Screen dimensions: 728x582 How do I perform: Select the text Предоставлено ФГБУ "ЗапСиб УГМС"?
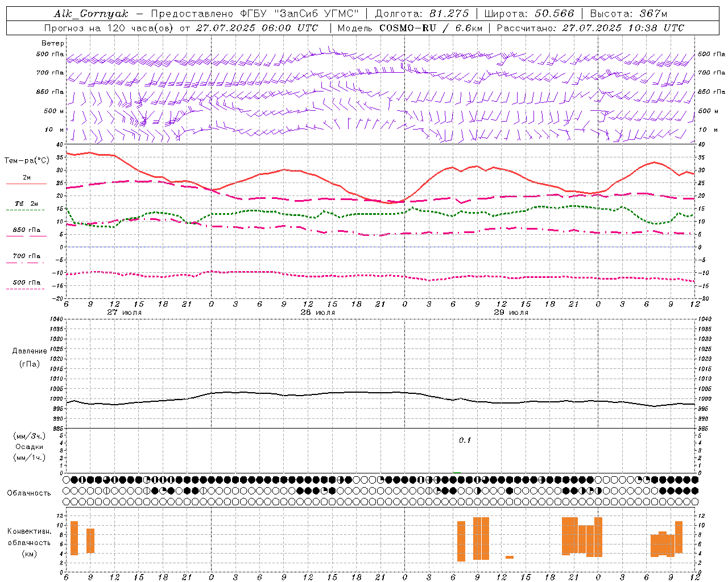(x=254, y=14)
